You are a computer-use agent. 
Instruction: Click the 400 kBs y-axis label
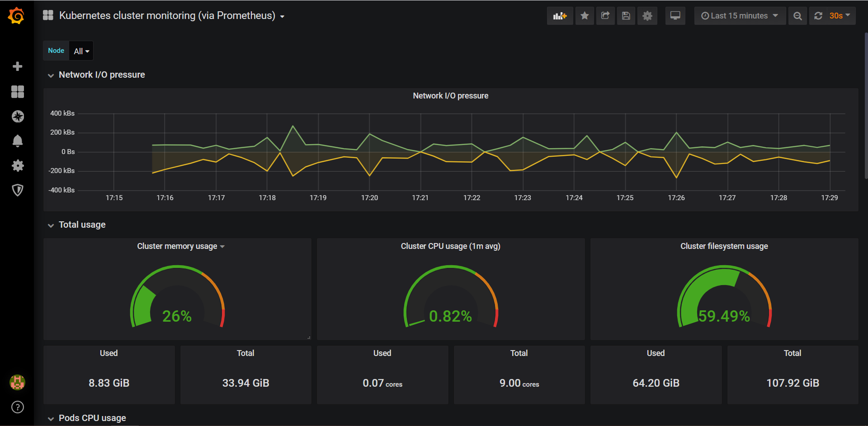(62, 113)
